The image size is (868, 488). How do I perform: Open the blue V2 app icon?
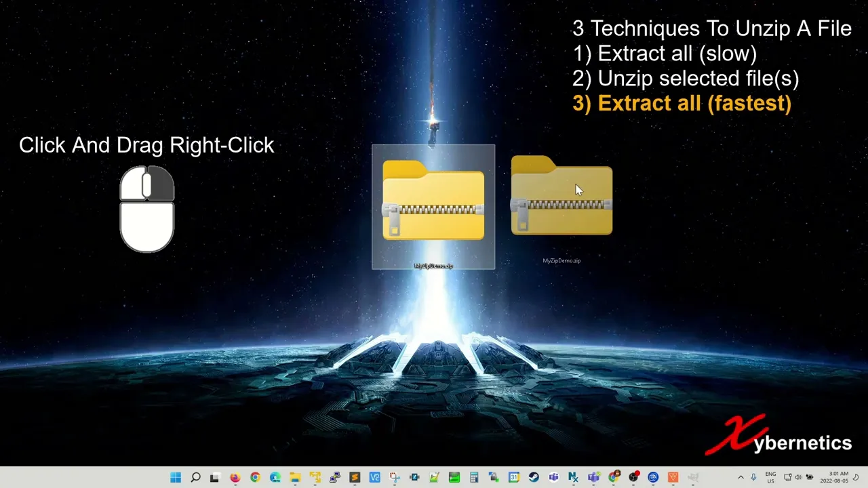[374, 477]
